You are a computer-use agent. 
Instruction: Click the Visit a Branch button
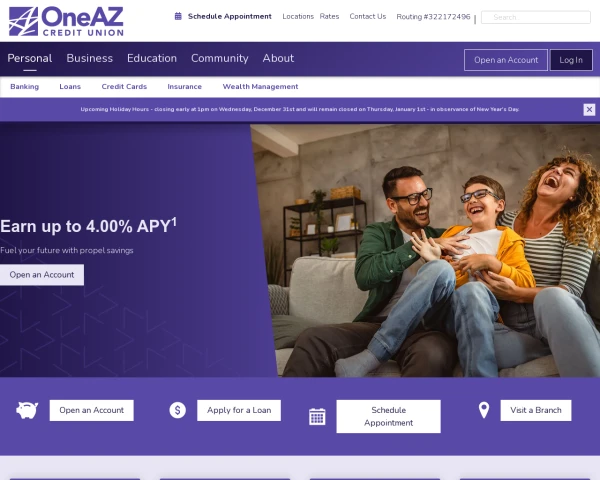coord(536,410)
